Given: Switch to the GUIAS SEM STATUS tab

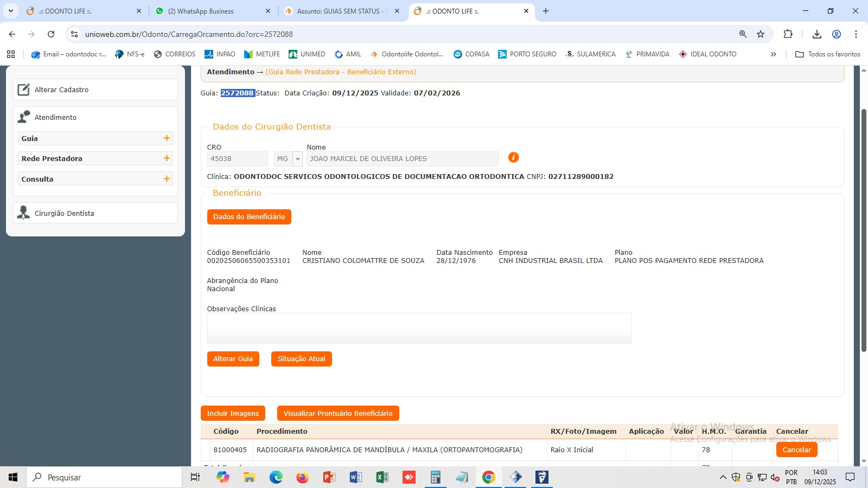Looking at the screenshot, I should pyautogui.click(x=340, y=11).
